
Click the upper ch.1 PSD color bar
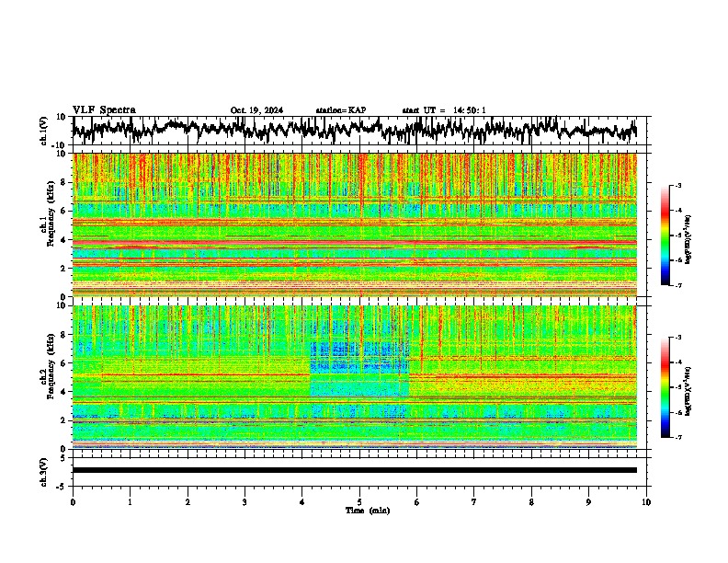(x=665, y=236)
